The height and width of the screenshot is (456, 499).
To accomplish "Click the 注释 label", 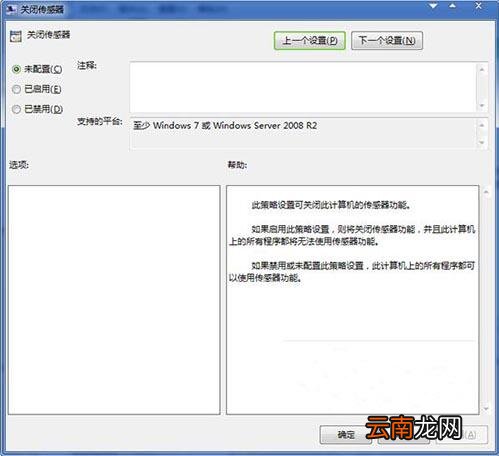I will pyautogui.click(x=87, y=65).
